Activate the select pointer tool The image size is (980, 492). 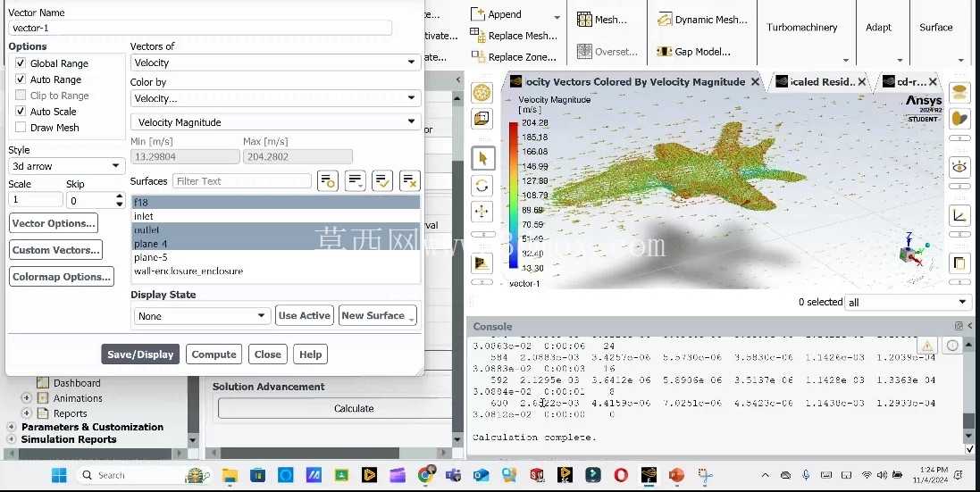coord(482,159)
